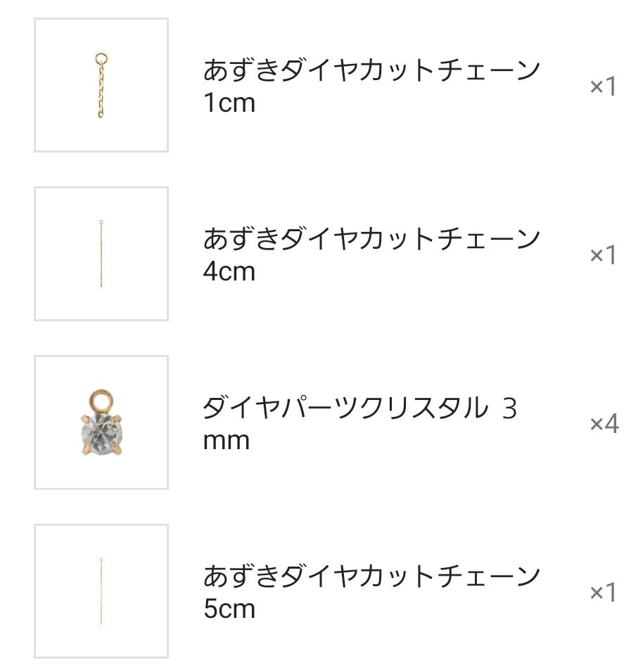Open the ダイヤパーツクリスタル product name
638x672 pixels.
point(345,408)
